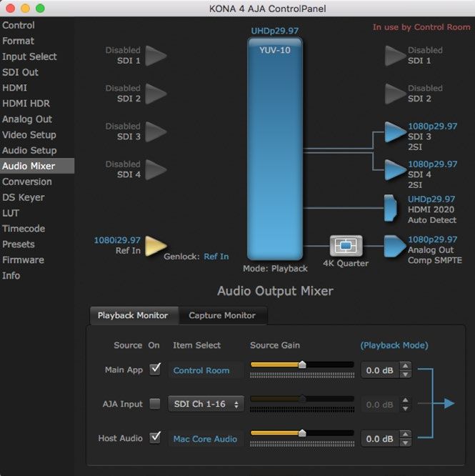This screenshot has width=475, height=476.
Task: Click the disabled SDI 2 input triangle icon
Action: [156, 94]
